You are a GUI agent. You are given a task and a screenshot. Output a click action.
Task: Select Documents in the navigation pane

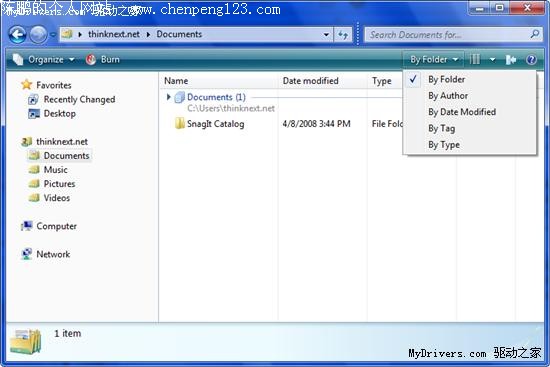pos(66,156)
